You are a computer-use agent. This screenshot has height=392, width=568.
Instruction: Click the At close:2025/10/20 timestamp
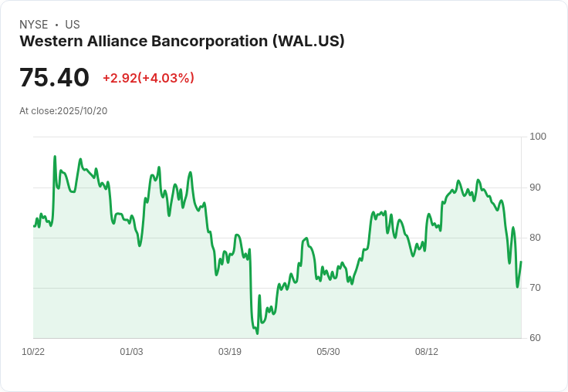63,111
